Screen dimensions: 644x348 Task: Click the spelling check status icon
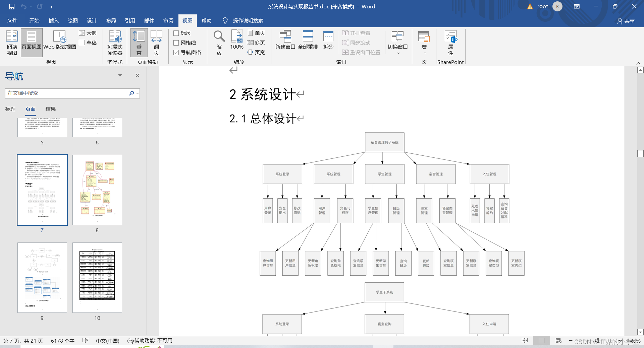point(86,341)
